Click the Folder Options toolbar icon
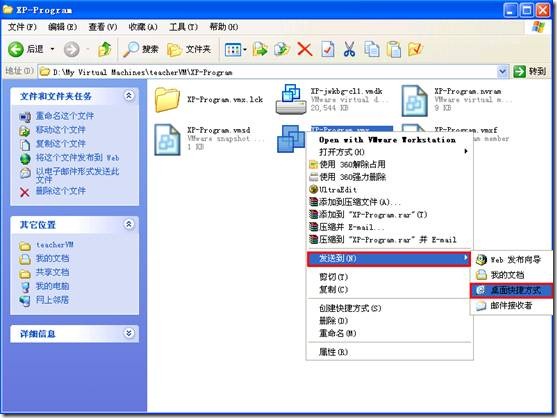 (x=415, y=49)
